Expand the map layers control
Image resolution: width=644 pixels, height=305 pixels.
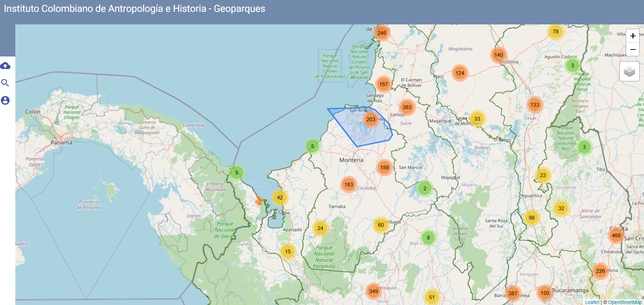tap(629, 71)
